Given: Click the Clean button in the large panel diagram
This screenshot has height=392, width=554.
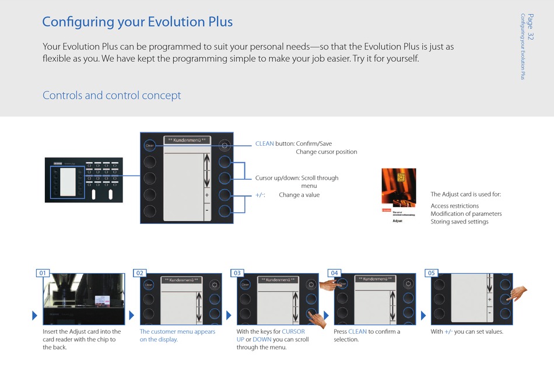Looking at the screenshot, I should coord(150,145).
